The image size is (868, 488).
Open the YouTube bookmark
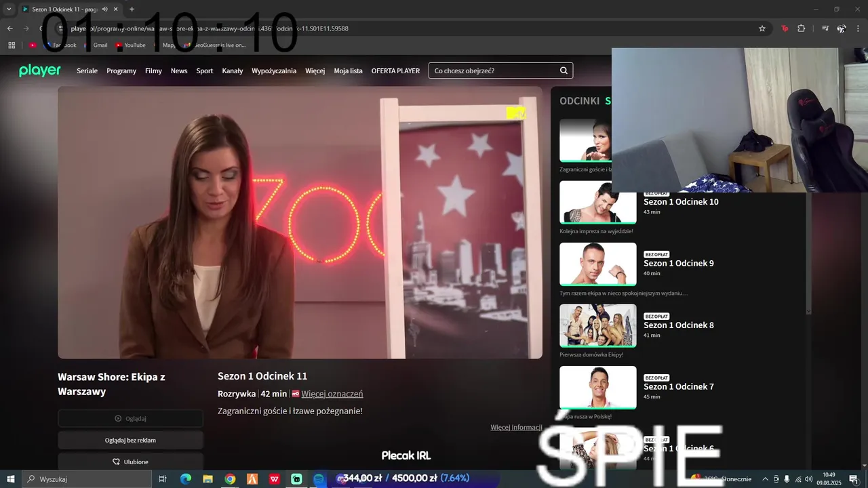click(x=130, y=45)
